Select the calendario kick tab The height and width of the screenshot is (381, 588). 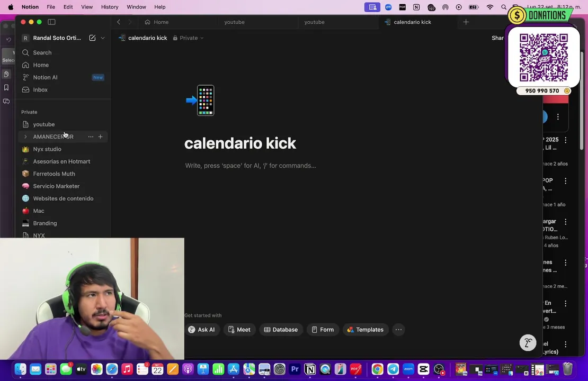(412, 22)
